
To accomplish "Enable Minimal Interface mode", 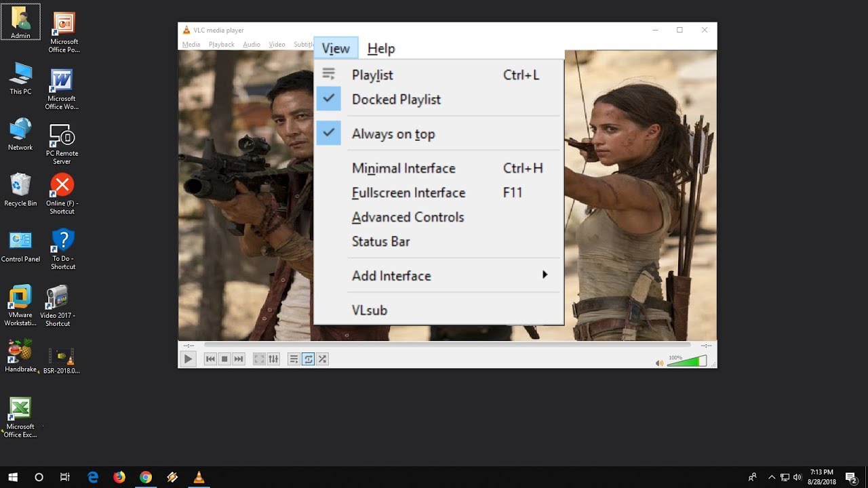I will [x=439, y=168].
